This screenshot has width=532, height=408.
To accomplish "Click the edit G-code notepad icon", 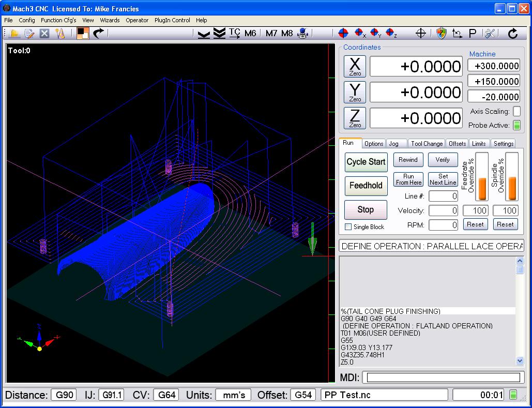I will point(29,34).
